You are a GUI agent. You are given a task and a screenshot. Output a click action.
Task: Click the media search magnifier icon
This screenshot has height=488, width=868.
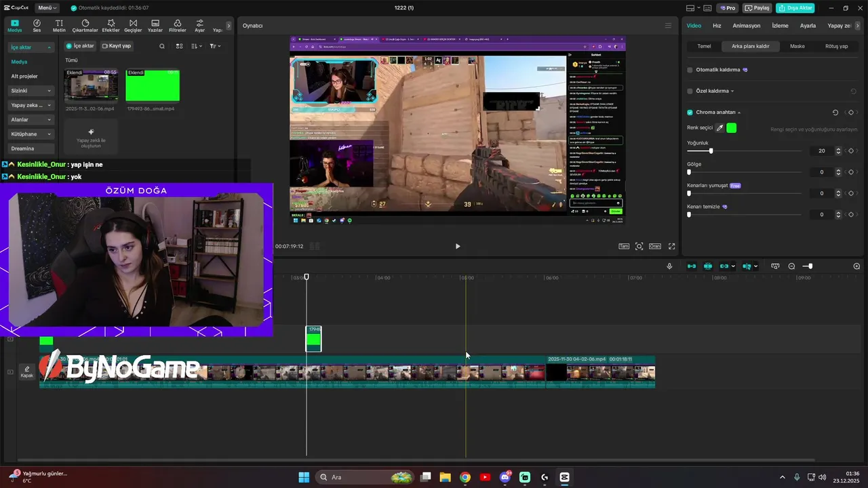point(162,46)
